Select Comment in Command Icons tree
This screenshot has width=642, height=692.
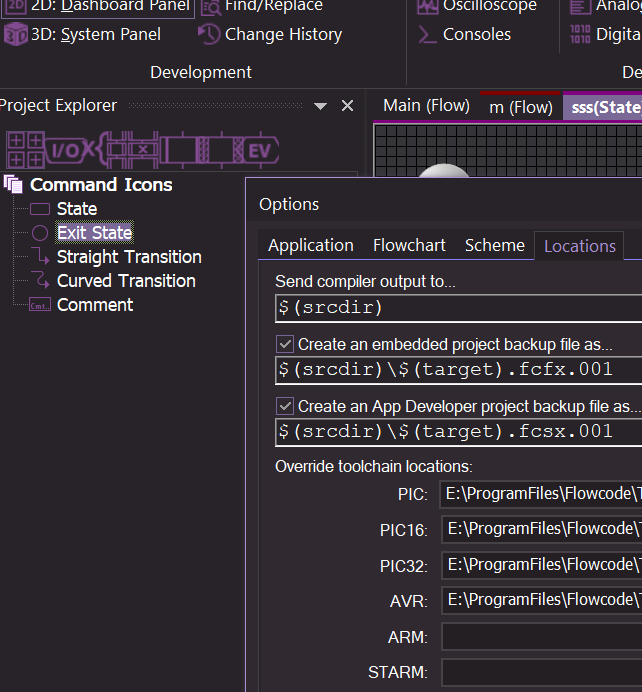[95, 305]
